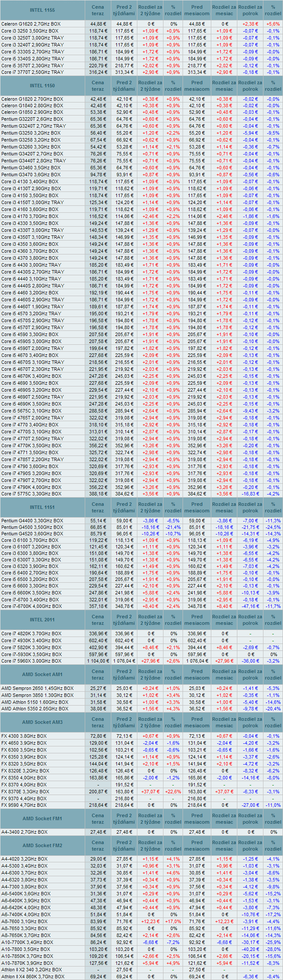Select 'FX 9590 4,7GHz BOX' product name
This screenshot has width=283, height=980.
(24, 805)
